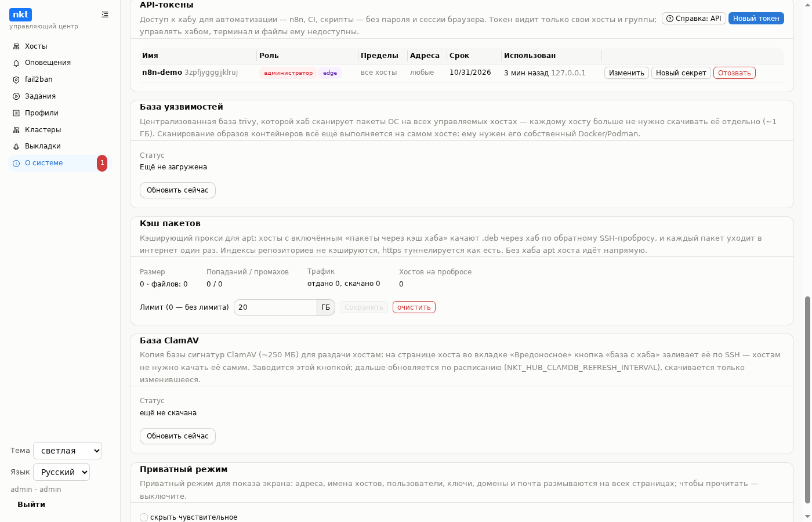812x522 pixels.
Task: Generate Новый секрет for n8n-demo
Action: (x=681, y=73)
